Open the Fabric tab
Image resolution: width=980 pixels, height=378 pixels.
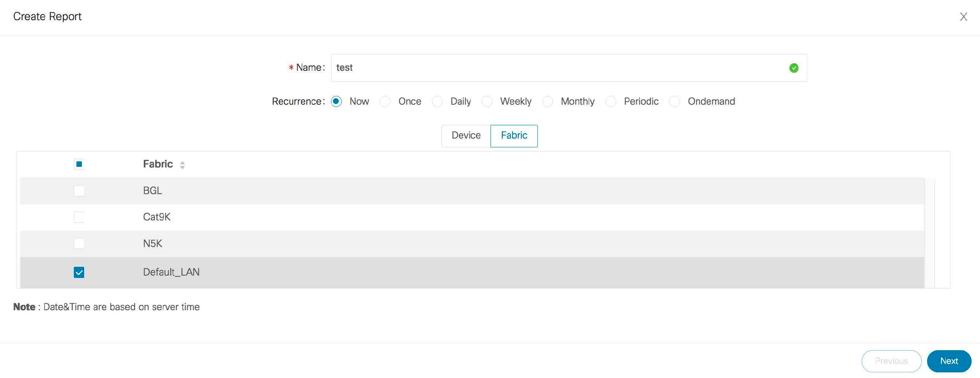coord(514,136)
